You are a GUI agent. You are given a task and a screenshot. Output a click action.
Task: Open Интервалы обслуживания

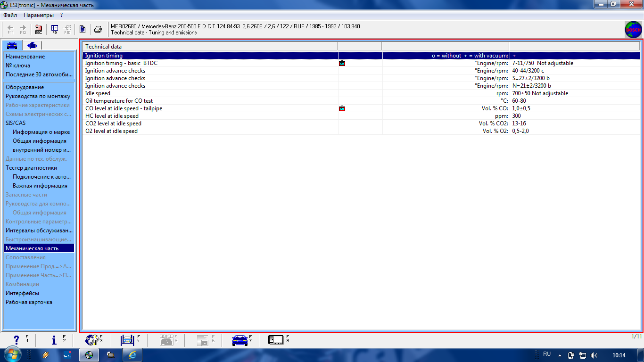tap(39, 230)
